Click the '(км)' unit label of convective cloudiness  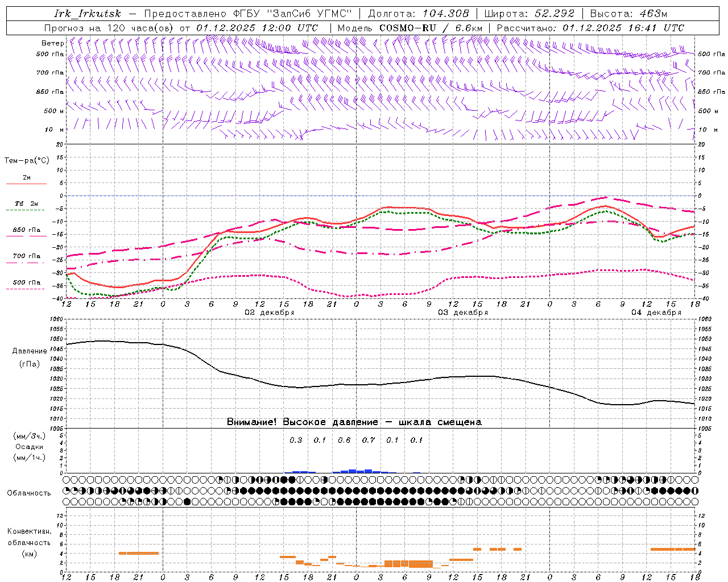(x=29, y=554)
